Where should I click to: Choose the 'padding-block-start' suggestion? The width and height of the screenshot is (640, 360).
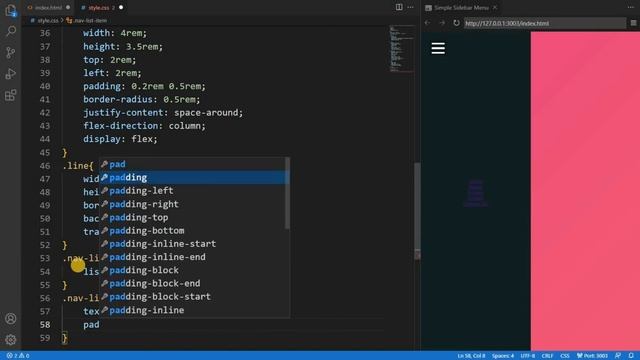pyautogui.click(x=194, y=297)
